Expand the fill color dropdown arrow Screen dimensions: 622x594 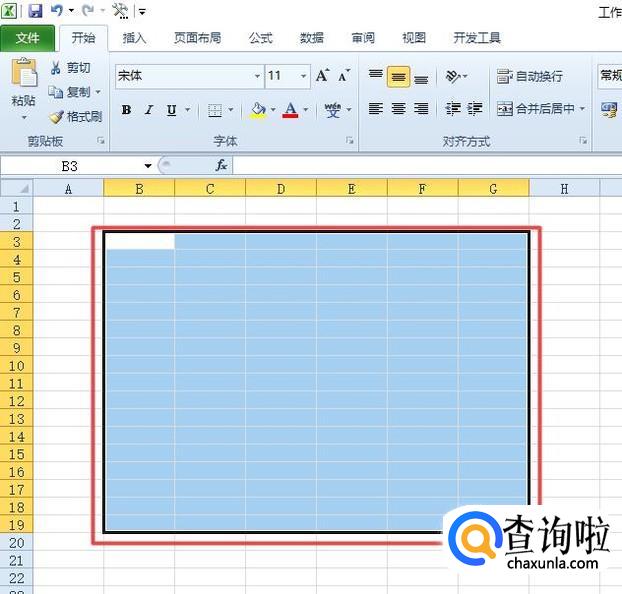point(273,110)
